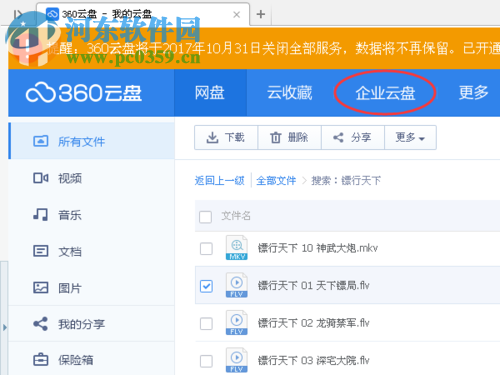500x375 pixels.
Task: Open 我的分享 share icon in sidebar
Action: point(41,324)
